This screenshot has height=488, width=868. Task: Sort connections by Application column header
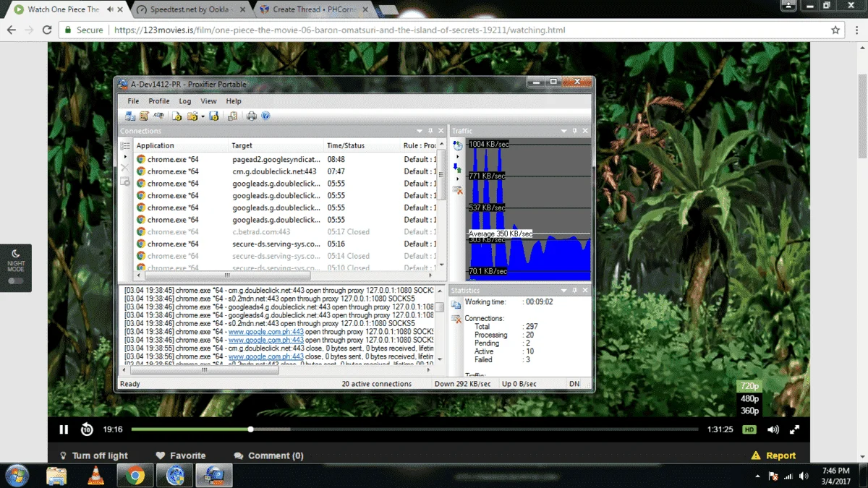tap(181, 145)
